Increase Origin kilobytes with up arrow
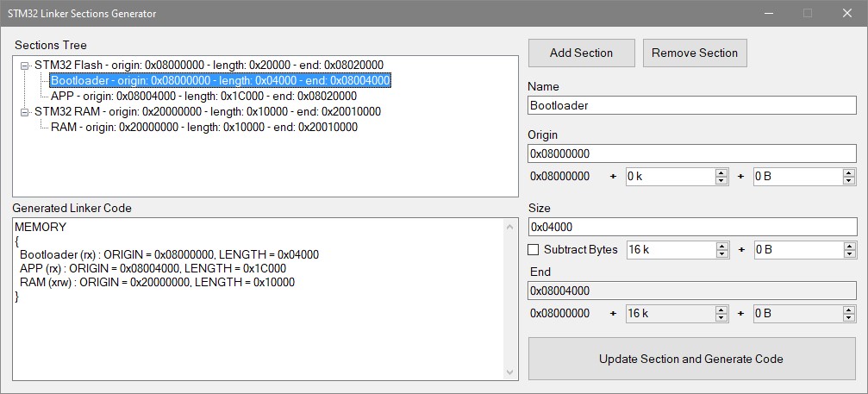Screen dimensions: 868x394 pyautogui.click(x=721, y=172)
